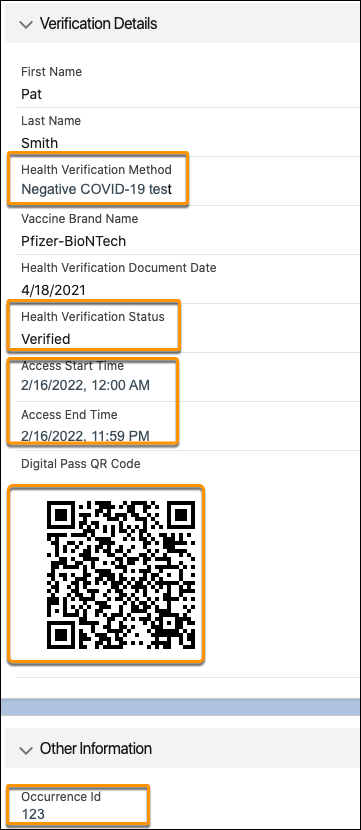361x830 pixels.
Task: Click the Last Name value Smith
Action: pyautogui.click(x=40, y=143)
